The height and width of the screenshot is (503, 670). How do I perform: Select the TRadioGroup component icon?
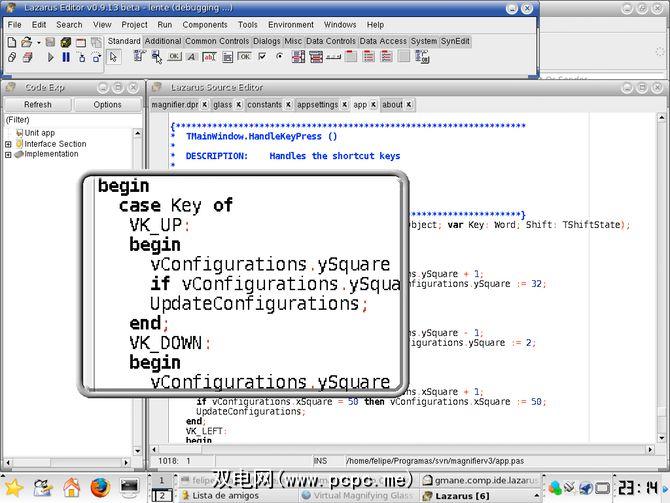click(x=368, y=56)
